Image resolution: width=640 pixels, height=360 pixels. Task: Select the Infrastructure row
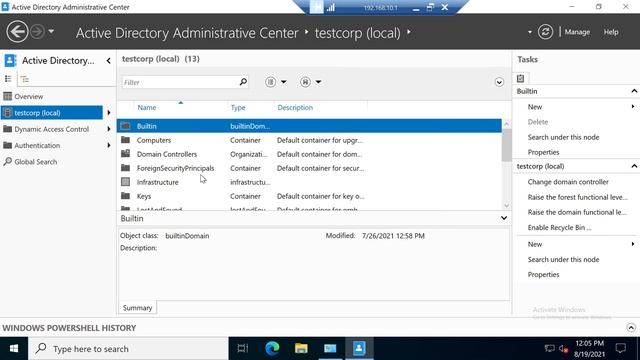pyautogui.click(x=309, y=182)
